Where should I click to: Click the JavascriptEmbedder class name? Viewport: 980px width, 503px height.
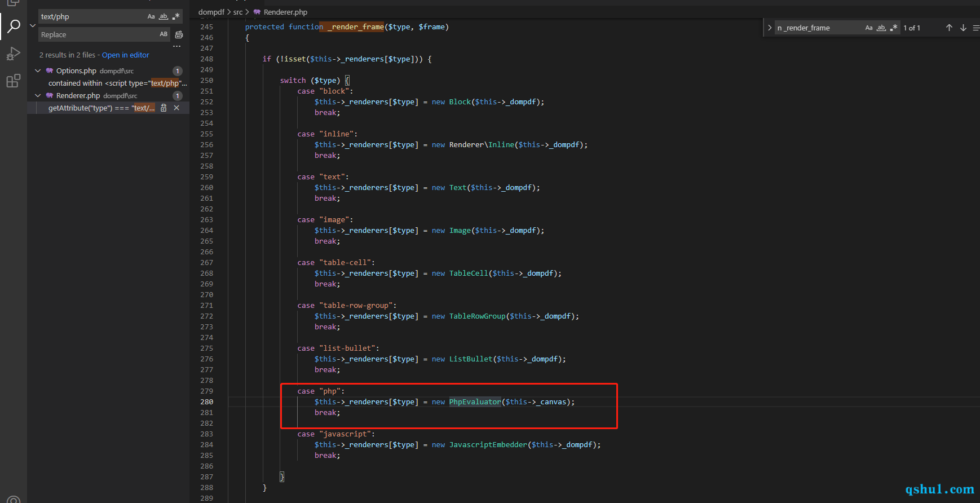[x=488, y=445]
